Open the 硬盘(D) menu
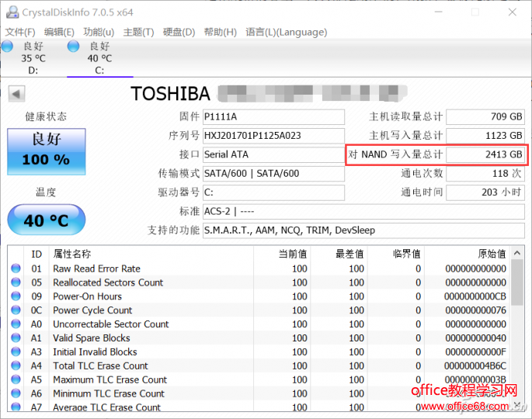The image size is (532, 419). click(x=179, y=32)
